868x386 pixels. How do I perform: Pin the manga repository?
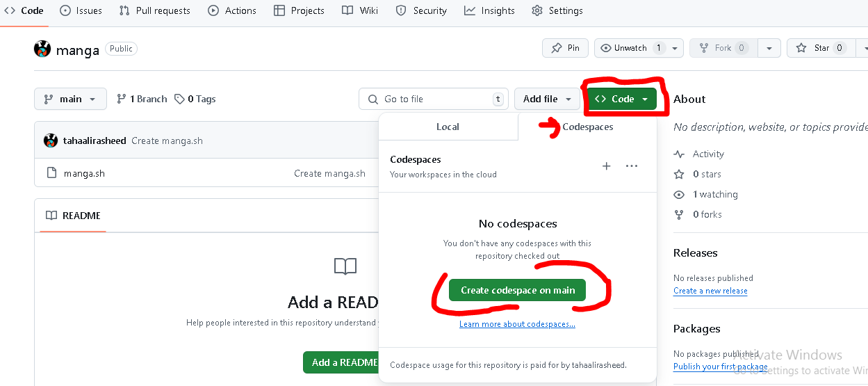tap(565, 48)
